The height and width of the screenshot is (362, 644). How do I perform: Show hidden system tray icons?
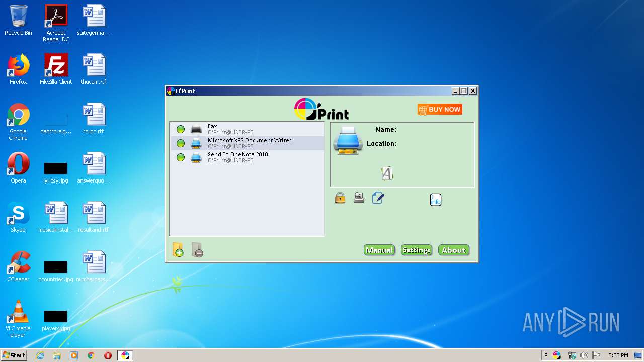click(546, 355)
